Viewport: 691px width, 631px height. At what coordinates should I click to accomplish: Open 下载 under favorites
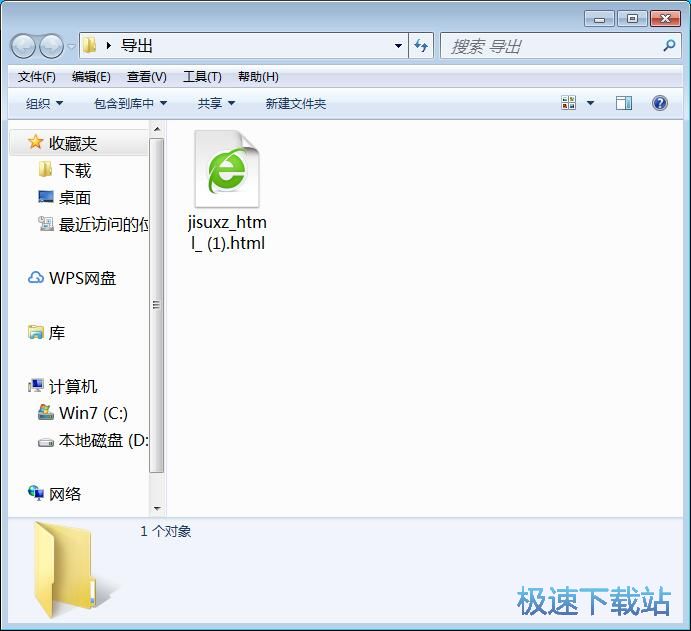[x=75, y=171]
